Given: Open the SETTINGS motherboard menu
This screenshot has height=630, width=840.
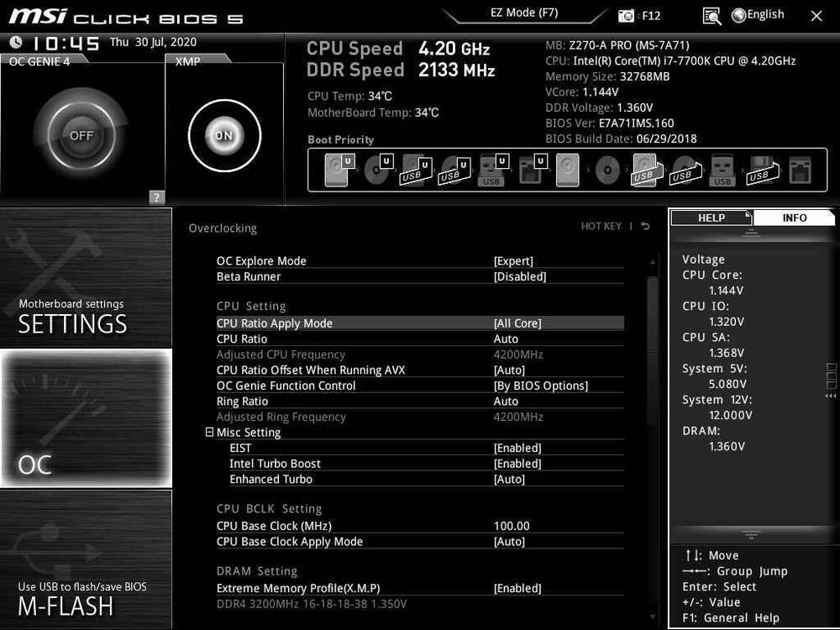Looking at the screenshot, I should (86, 277).
